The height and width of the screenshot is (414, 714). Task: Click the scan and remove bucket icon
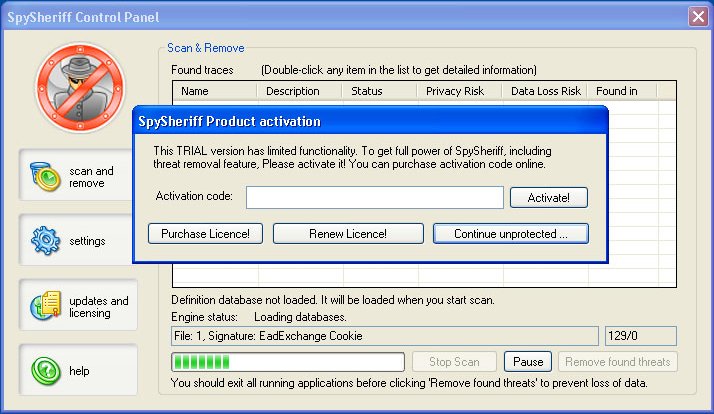(45, 176)
